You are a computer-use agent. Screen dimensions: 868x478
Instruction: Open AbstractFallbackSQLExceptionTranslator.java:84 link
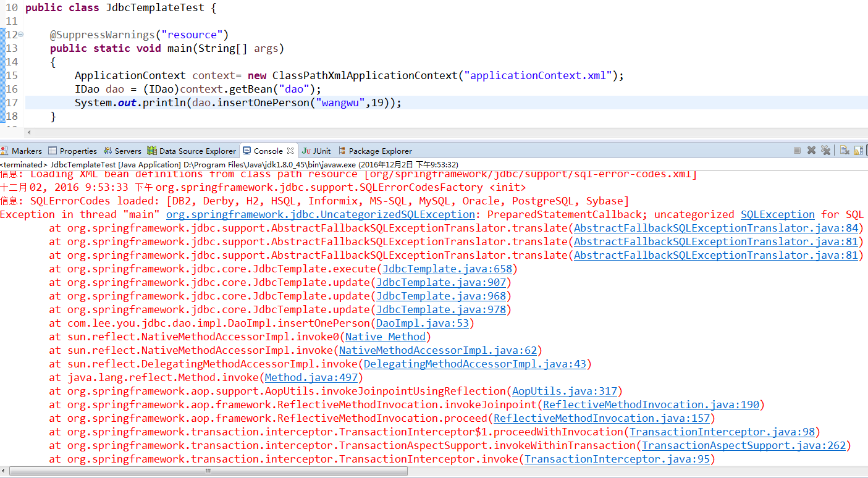pos(716,228)
